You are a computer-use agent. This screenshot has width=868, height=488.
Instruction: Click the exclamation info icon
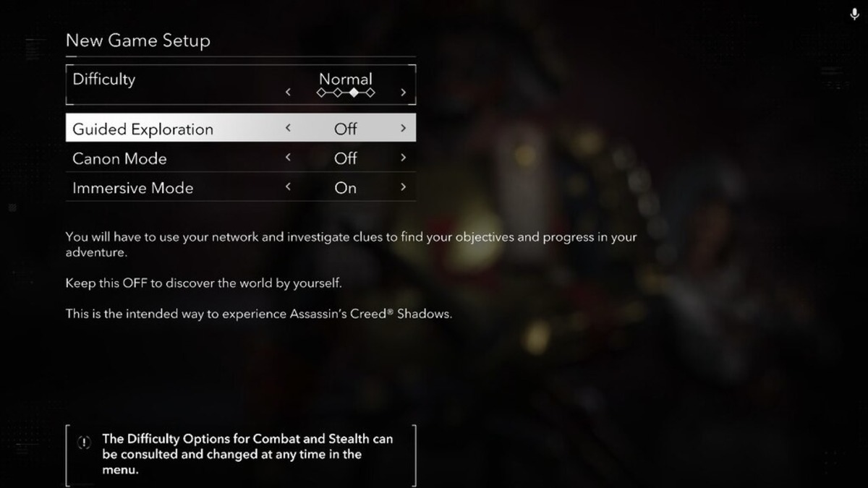pyautogui.click(x=85, y=442)
